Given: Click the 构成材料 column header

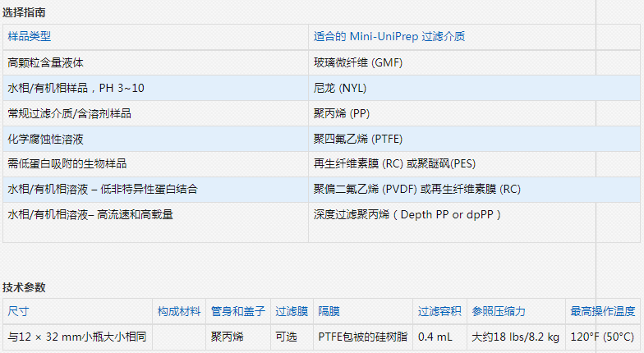Looking at the screenshot, I should click(x=179, y=312).
